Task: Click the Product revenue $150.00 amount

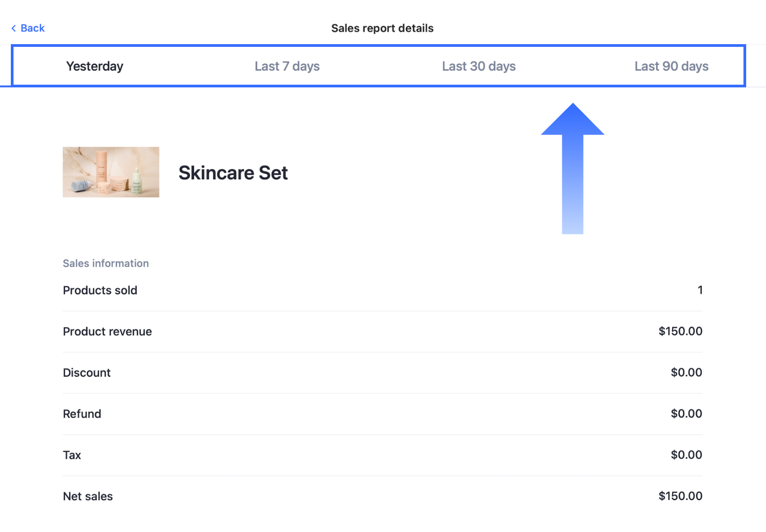Action: tap(680, 331)
